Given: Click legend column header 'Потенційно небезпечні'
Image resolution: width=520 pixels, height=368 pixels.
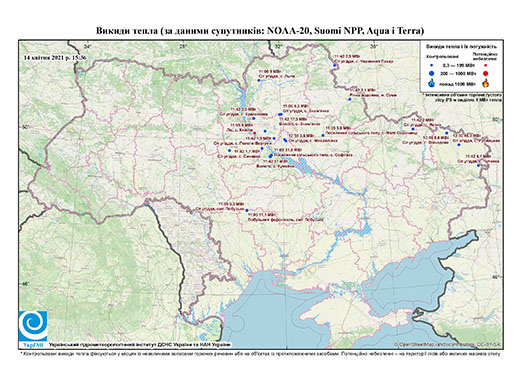Looking at the screenshot, I should (x=485, y=56).
